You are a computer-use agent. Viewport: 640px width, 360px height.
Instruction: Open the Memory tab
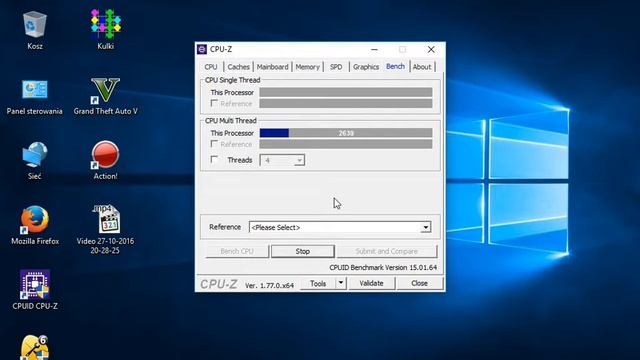coord(307,67)
